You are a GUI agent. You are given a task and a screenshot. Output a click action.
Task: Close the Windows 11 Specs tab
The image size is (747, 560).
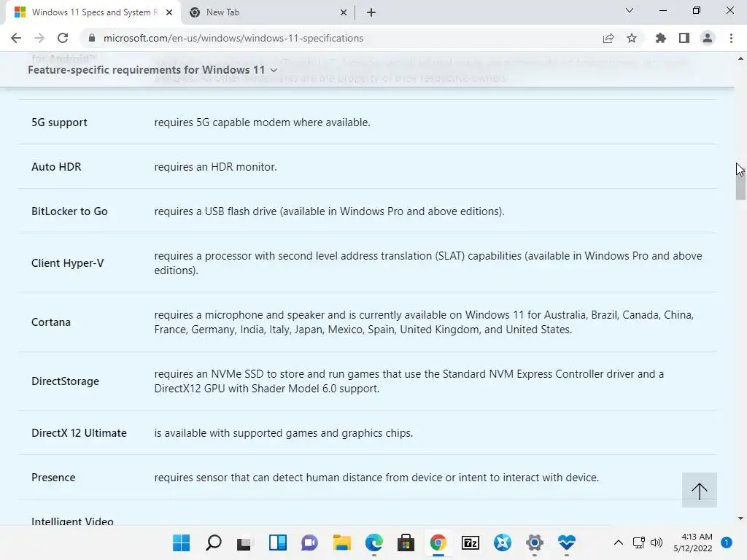coord(169,12)
